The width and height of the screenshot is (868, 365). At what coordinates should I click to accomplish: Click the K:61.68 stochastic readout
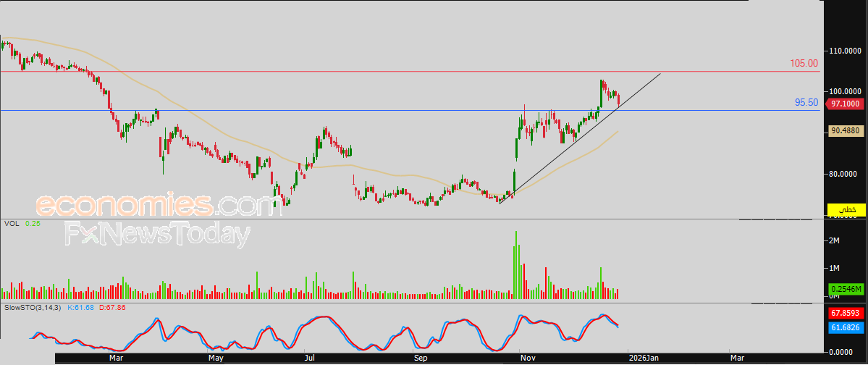point(80,307)
